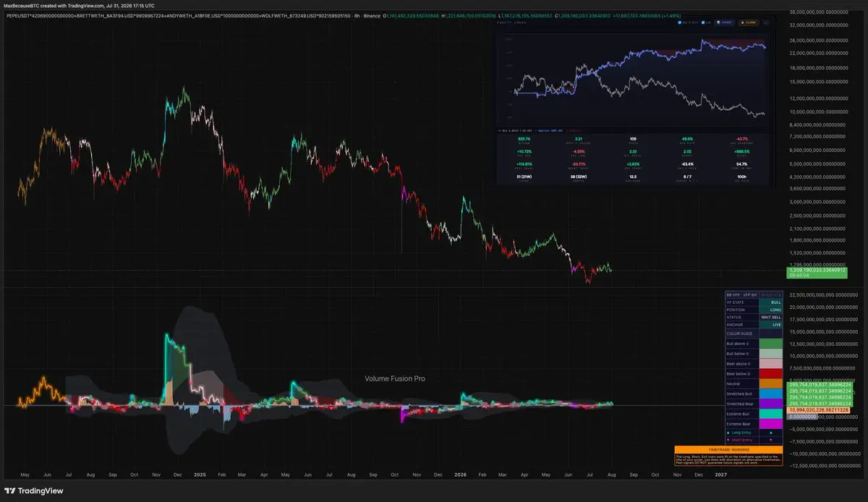Click the COLOR GUIDE heading

739,333
